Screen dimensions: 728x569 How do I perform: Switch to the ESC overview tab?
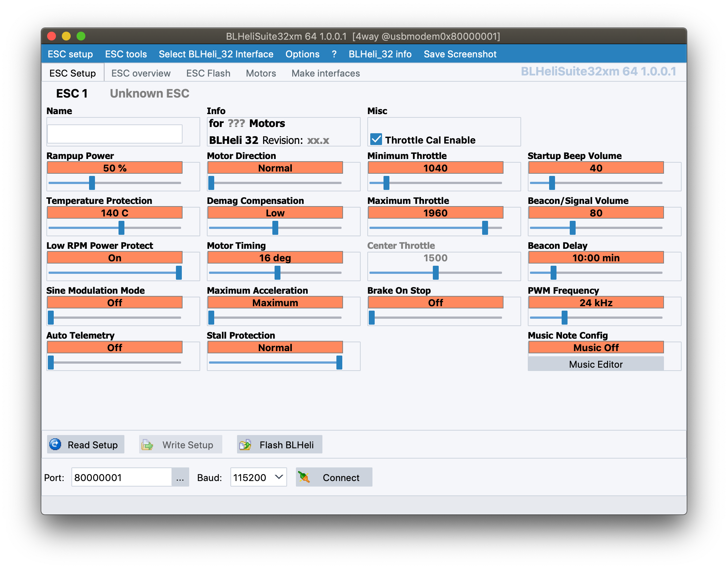(x=141, y=73)
